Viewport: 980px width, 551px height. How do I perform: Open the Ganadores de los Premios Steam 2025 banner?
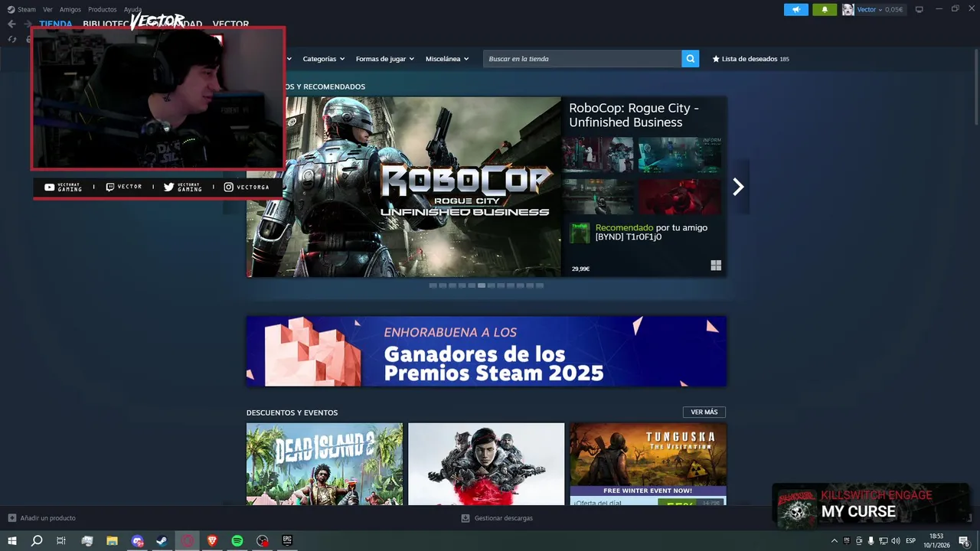pyautogui.click(x=486, y=351)
